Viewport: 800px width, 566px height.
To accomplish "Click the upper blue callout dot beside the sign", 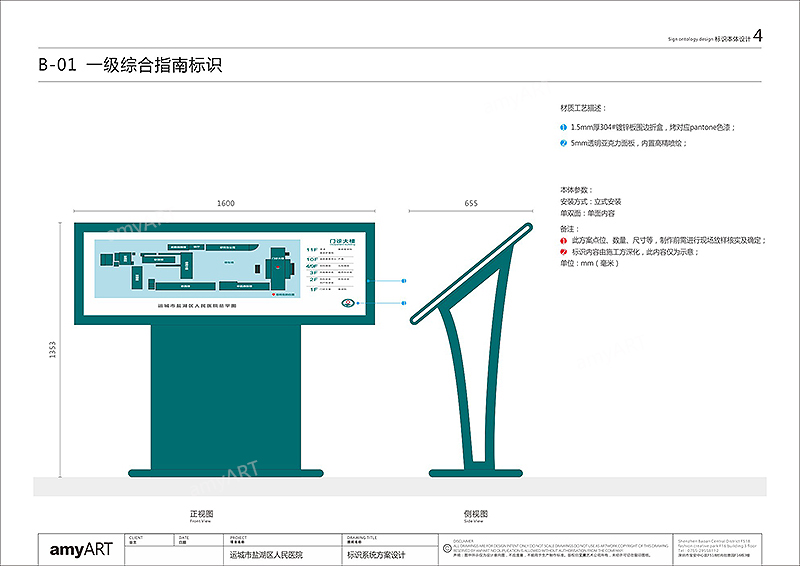I will (404, 281).
